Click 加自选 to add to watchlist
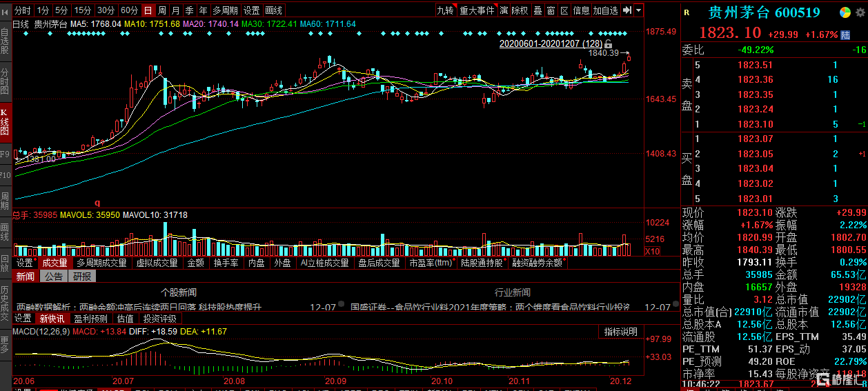868x391 pixels. 606,10
